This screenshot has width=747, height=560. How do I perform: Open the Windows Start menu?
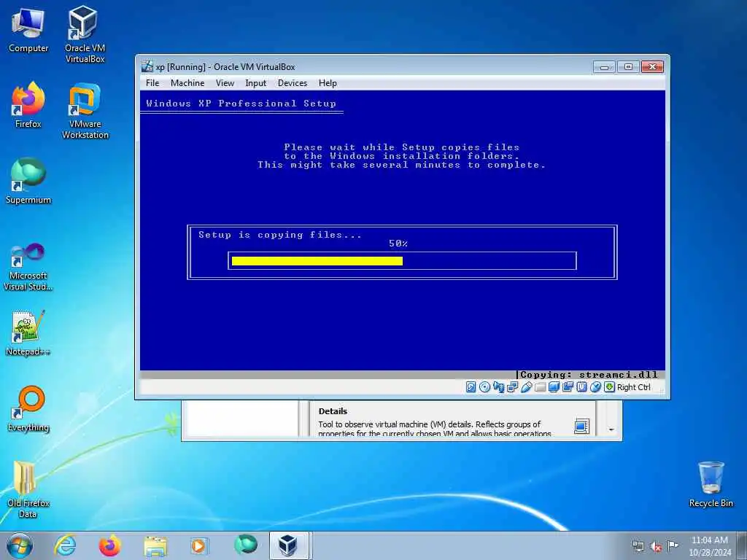pyautogui.click(x=20, y=545)
